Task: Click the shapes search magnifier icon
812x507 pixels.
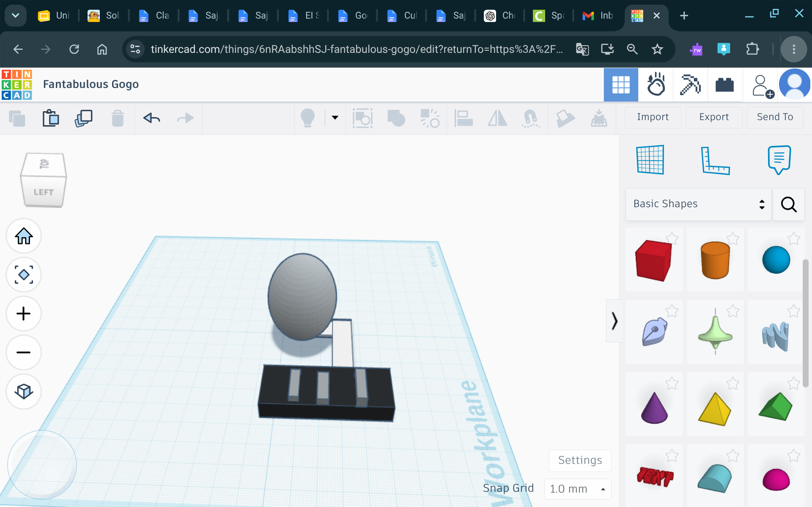Action: click(x=789, y=204)
